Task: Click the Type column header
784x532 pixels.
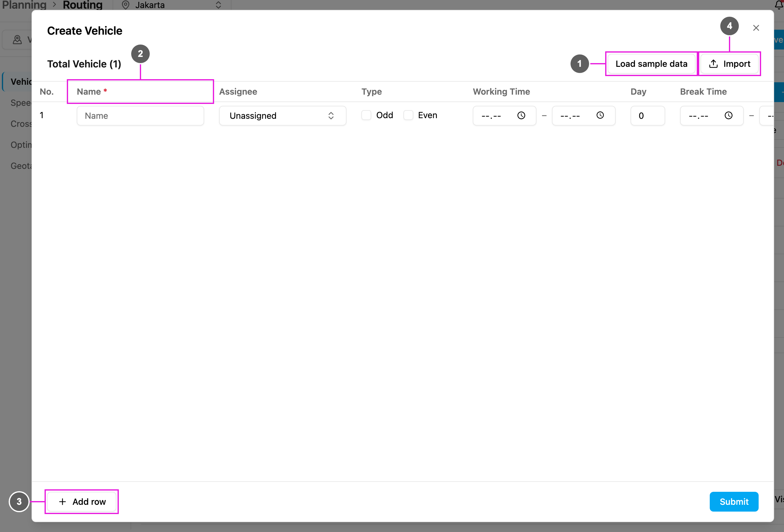Action: 371,92
